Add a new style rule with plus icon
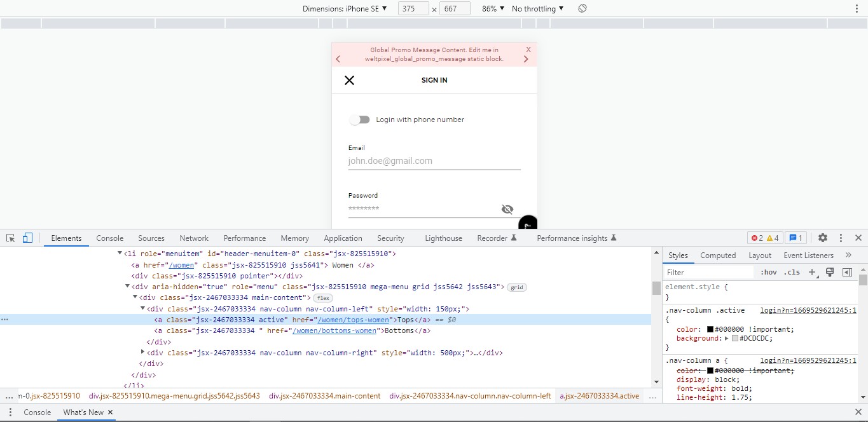The height and width of the screenshot is (422, 868). point(812,272)
